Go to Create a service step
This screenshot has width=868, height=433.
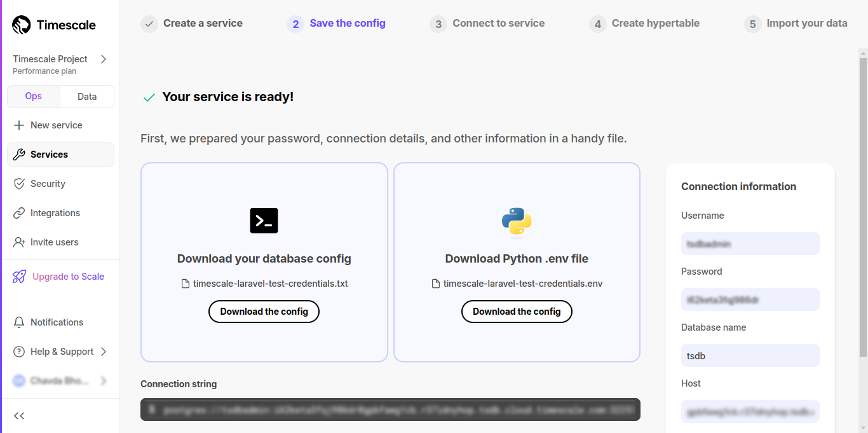203,23
